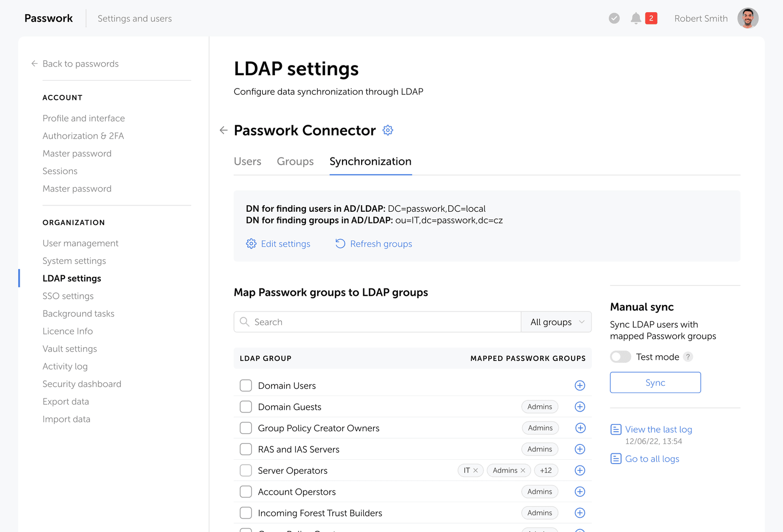Click the Refresh groups circular arrow icon
Viewport: 783px width, 532px height.
coord(340,244)
